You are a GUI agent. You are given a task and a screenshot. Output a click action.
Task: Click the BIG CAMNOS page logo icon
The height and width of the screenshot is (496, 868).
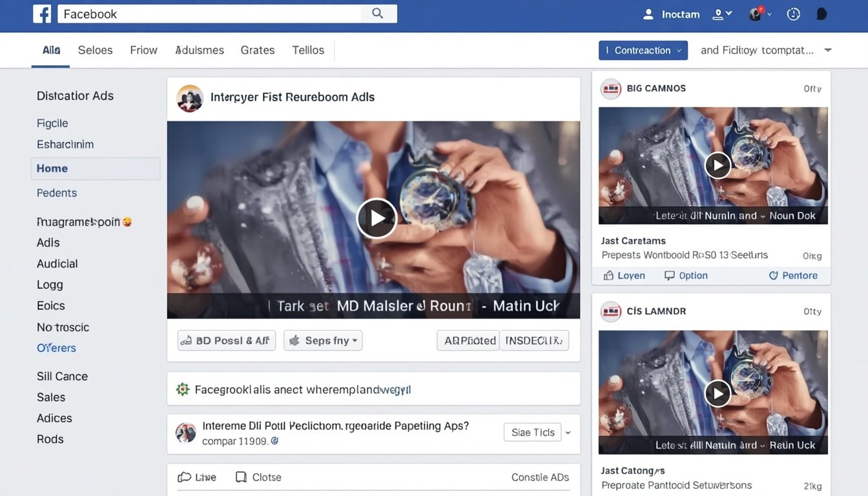tap(611, 88)
